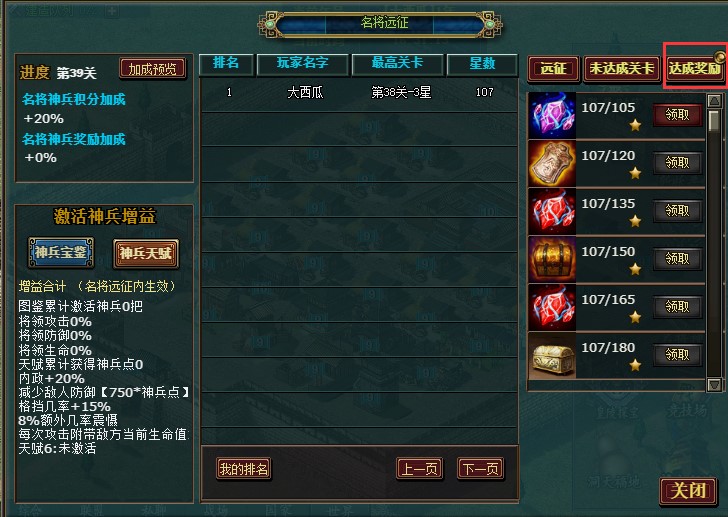Switch to 神兵天赋 panel
Viewport: 728px width, 517px height.
(x=146, y=253)
